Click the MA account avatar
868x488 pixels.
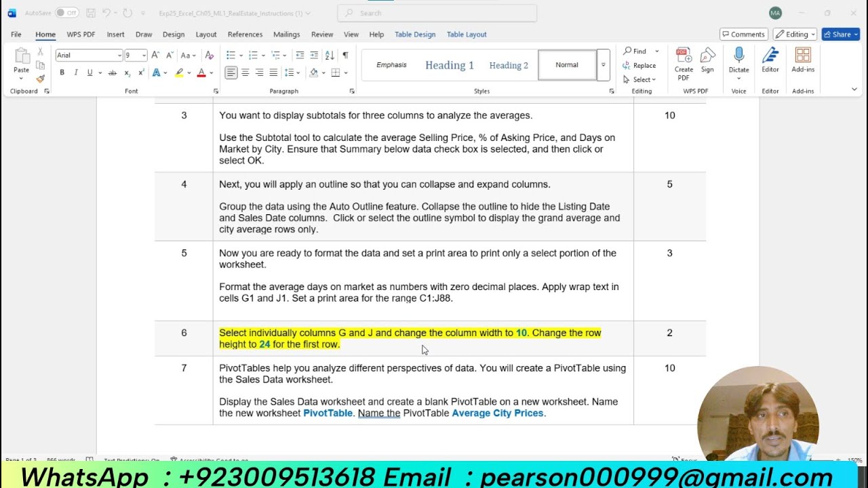775,13
